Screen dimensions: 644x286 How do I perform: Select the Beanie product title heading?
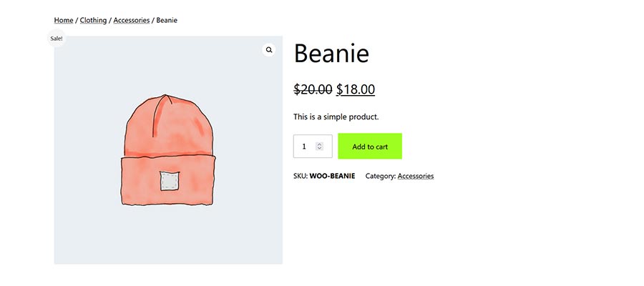coord(331,54)
